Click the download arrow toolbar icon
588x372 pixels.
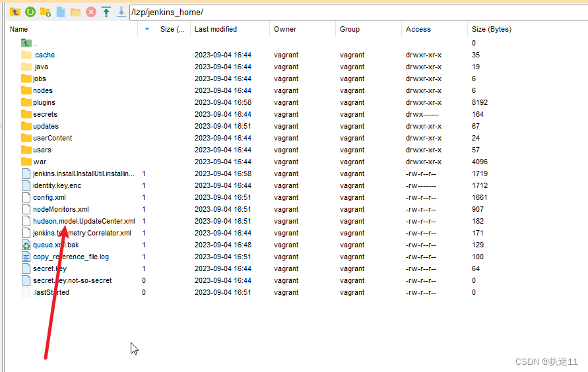click(121, 12)
